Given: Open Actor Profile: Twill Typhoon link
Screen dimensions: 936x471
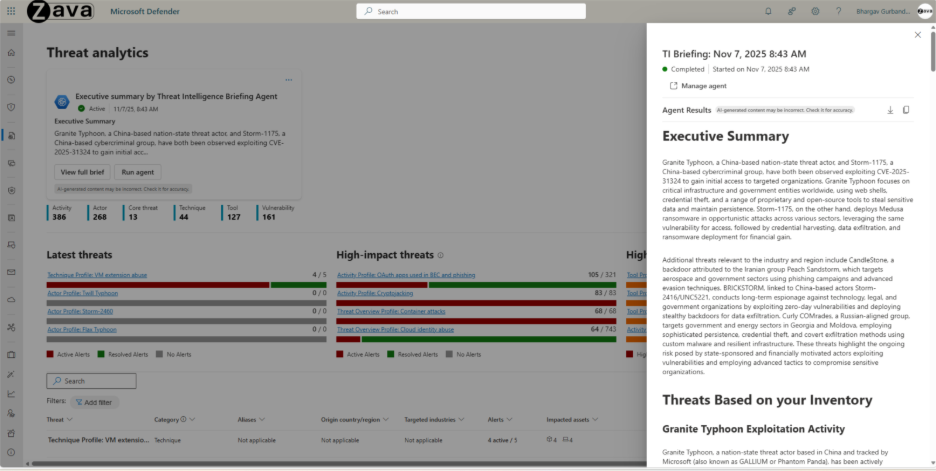Looking at the screenshot, I should click(x=82, y=293).
